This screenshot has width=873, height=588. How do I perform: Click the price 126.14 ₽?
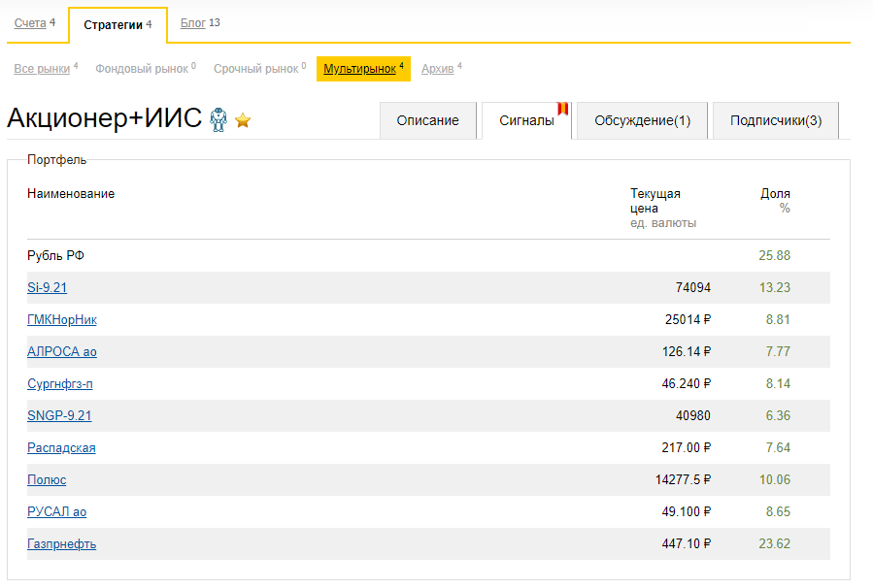[687, 351]
